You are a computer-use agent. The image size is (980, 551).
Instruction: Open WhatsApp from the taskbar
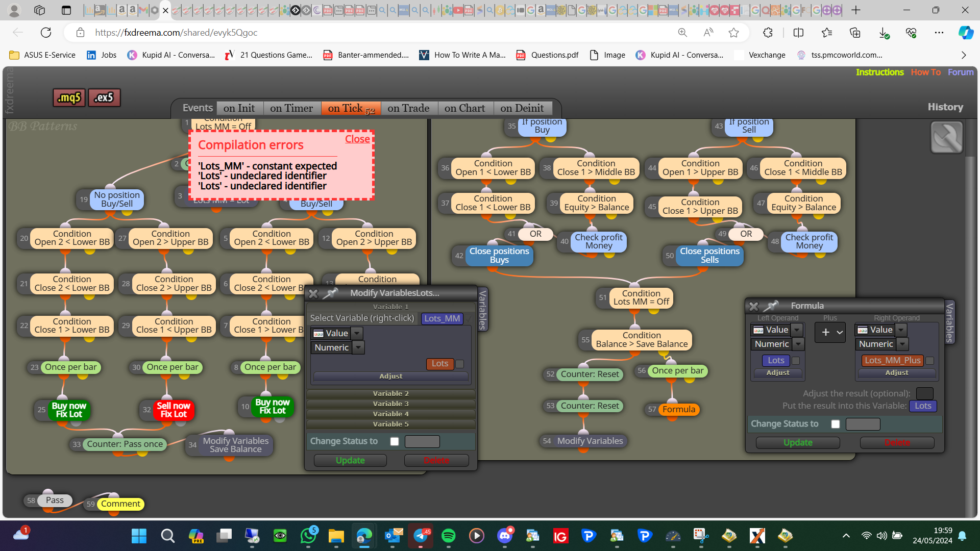[x=308, y=536]
